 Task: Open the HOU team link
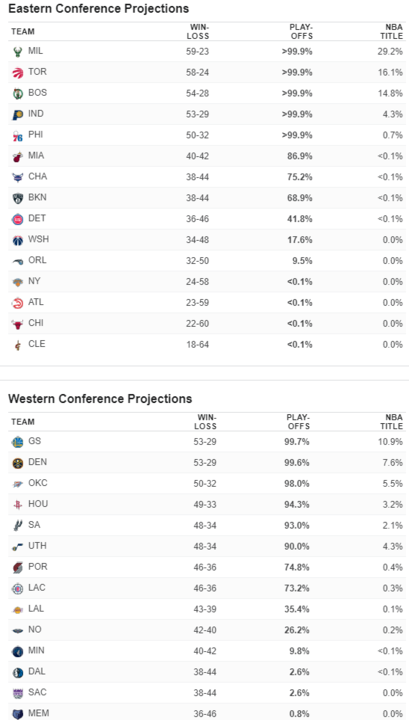(38, 504)
